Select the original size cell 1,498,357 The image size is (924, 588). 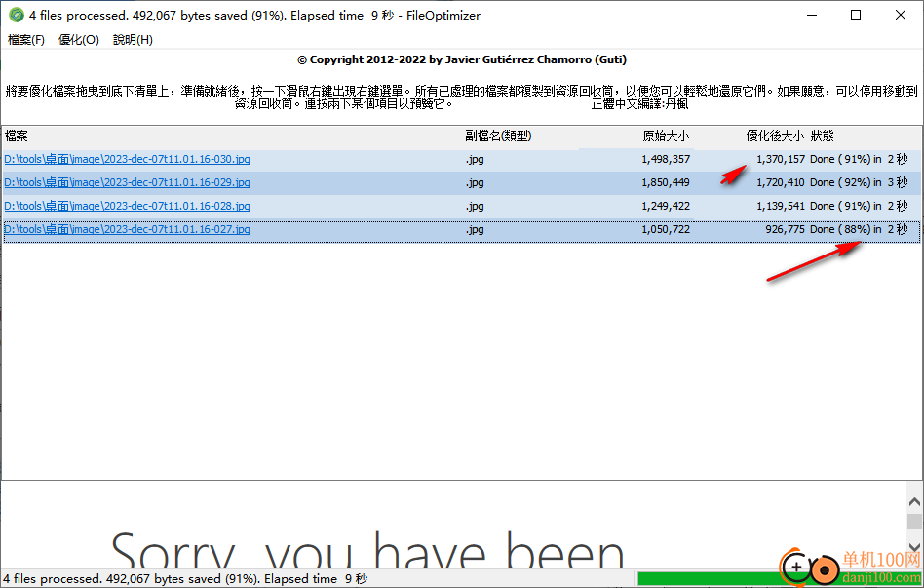pyautogui.click(x=666, y=159)
